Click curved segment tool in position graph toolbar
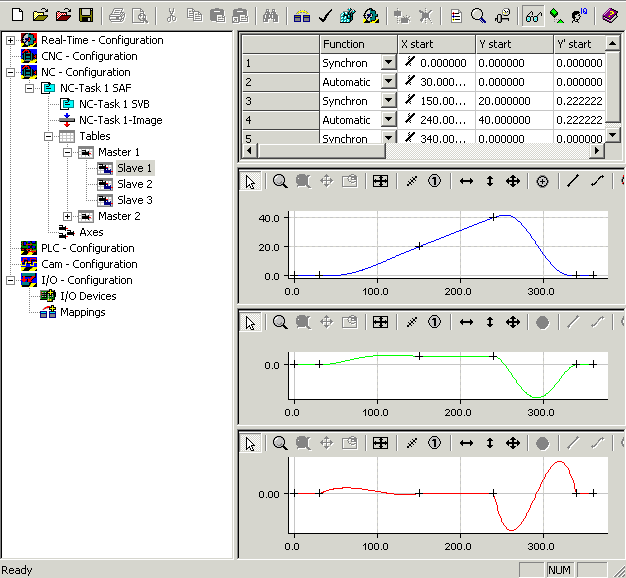The height and width of the screenshot is (578, 626). pos(597,182)
